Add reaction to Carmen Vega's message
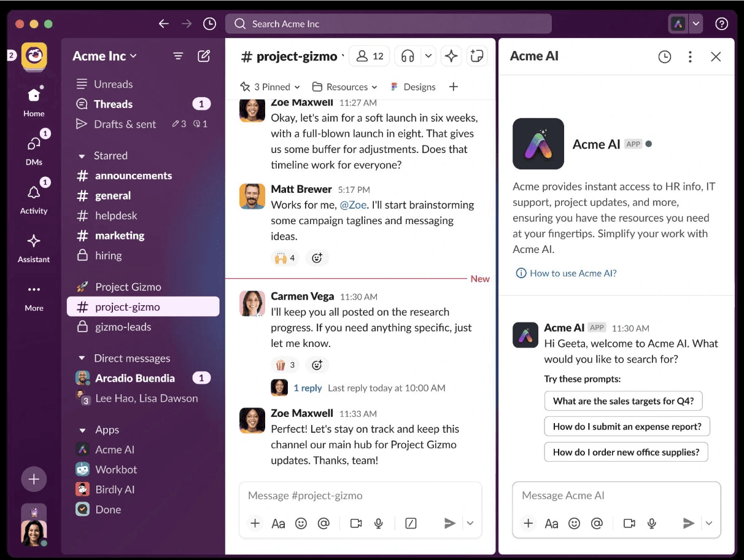The width and height of the screenshot is (744, 560). [317, 365]
